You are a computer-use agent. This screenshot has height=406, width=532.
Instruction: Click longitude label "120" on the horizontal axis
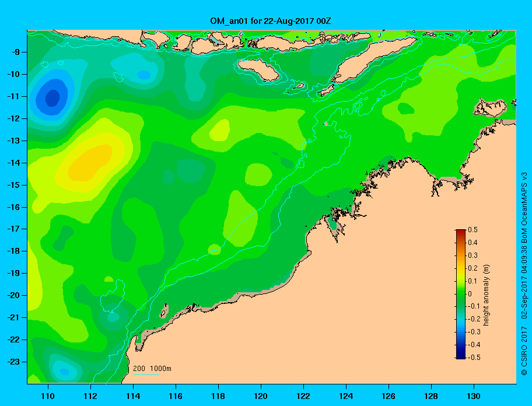click(x=261, y=396)
